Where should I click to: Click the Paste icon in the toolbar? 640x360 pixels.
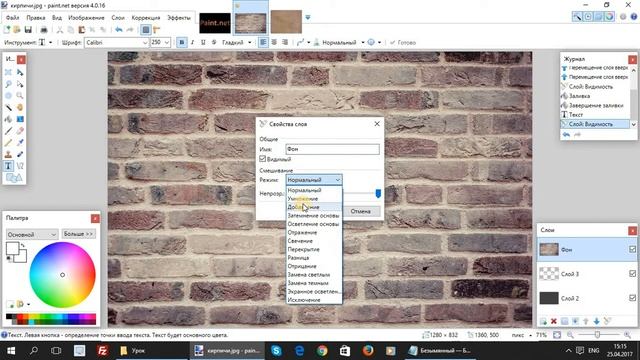[x=82, y=30]
